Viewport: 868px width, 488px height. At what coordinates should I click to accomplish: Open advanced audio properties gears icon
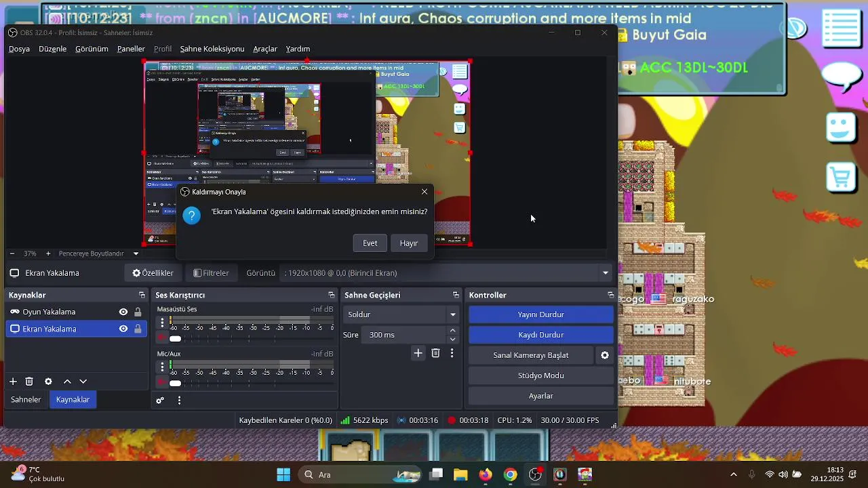coord(160,401)
